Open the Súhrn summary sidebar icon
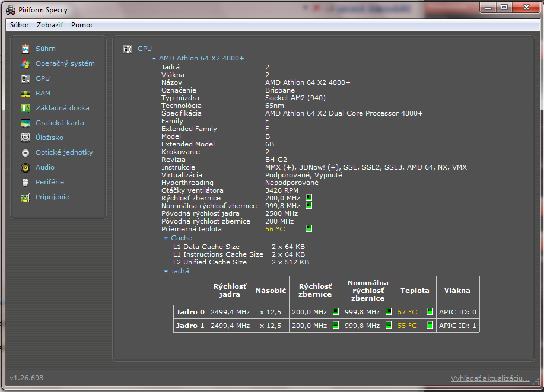The width and height of the screenshot is (544, 392). click(x=26, y=49)
